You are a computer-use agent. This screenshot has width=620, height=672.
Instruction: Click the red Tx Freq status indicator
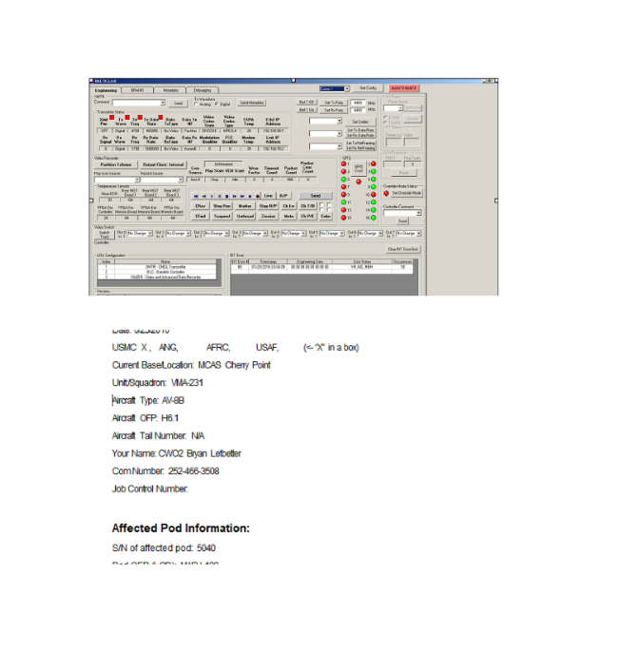(x=139, y=118)
